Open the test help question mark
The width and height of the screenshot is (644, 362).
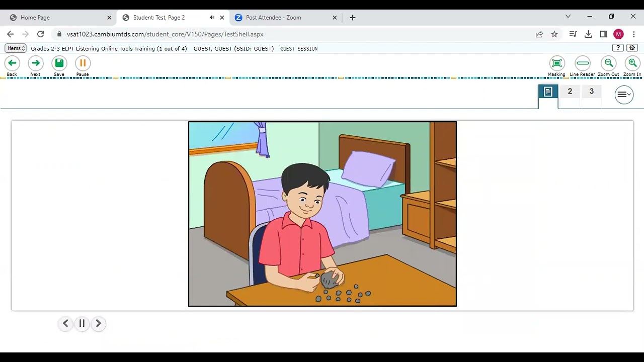(x=618, y=48)
